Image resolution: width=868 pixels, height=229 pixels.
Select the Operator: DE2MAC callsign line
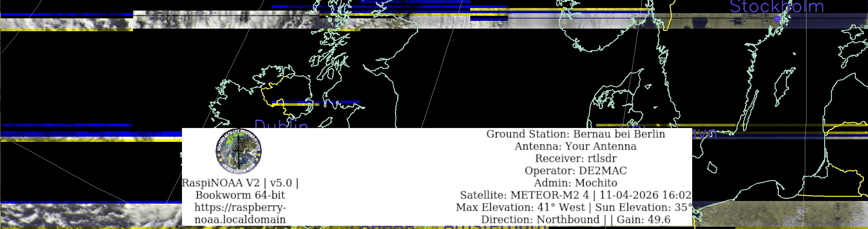[x=576, y=170]
